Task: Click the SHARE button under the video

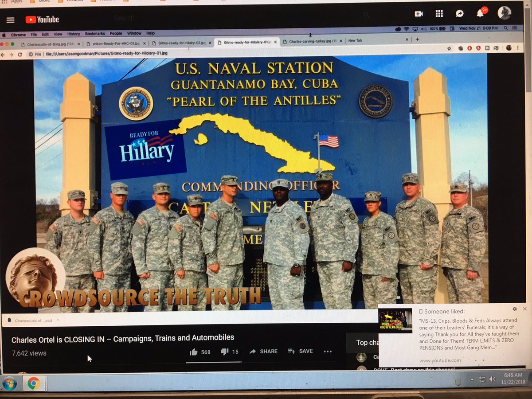Action: [x=263, y=351]
